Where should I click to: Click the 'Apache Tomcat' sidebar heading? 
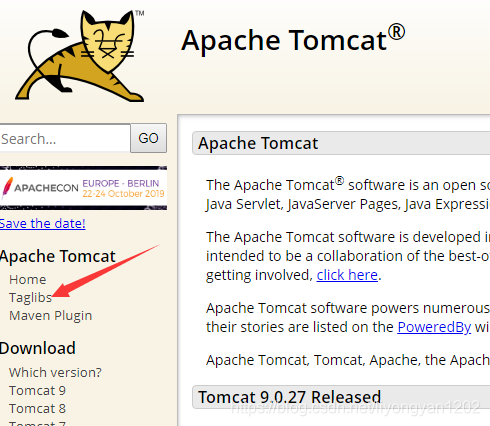(57, 256)
